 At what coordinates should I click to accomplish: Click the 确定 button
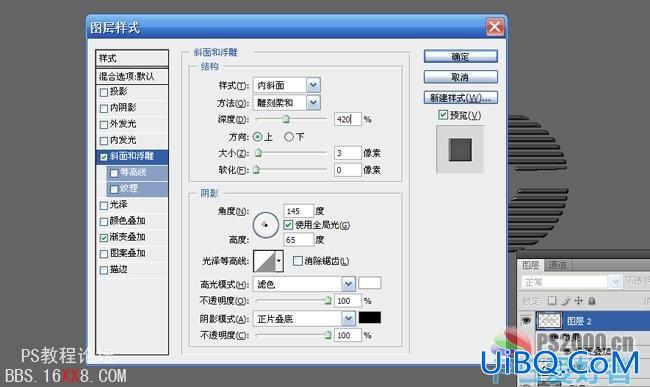pos(461,56)
